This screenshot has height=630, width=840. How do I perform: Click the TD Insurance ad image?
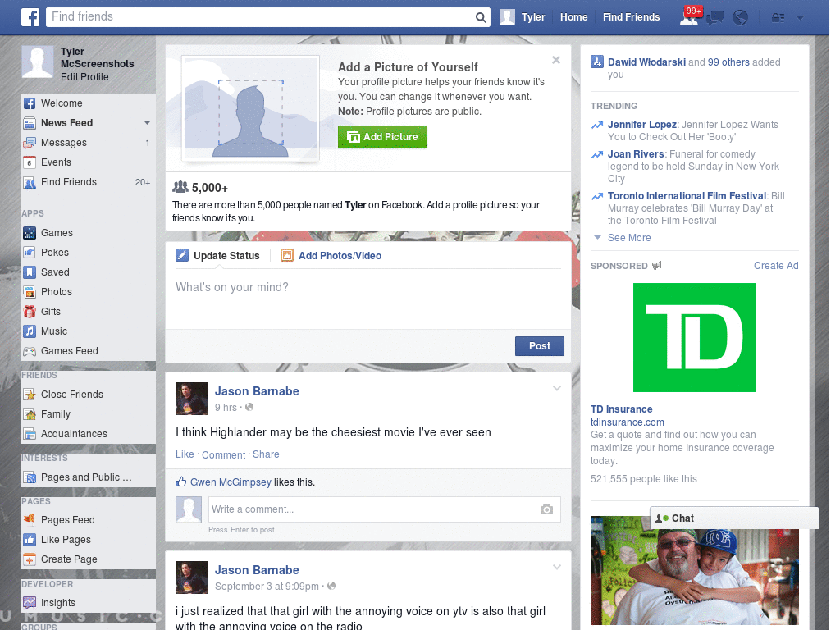(x=694, y=337)
